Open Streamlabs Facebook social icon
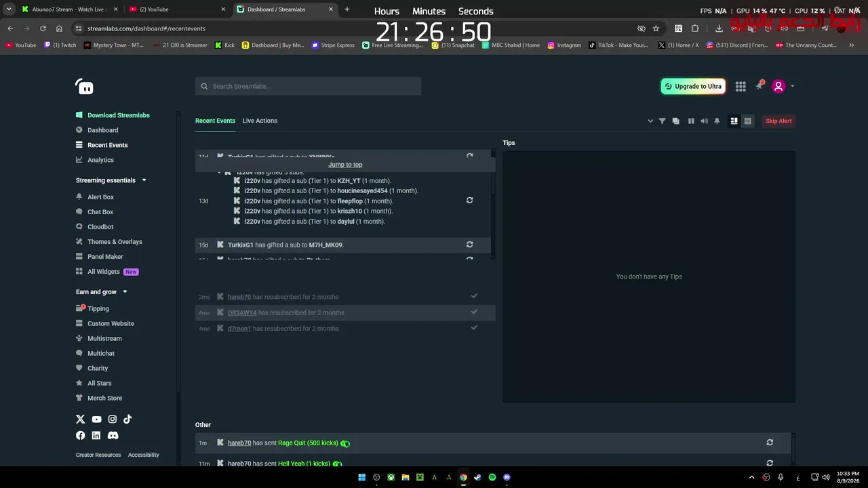Screen dimensions: 868x488 coord(81,435)
